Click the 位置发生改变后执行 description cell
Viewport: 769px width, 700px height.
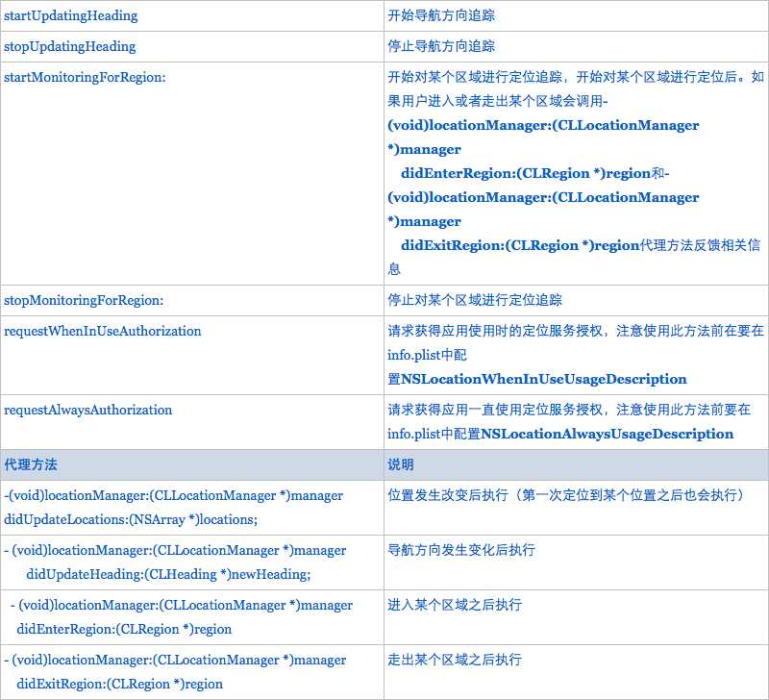pyautogui.click(x=576, y=508)
